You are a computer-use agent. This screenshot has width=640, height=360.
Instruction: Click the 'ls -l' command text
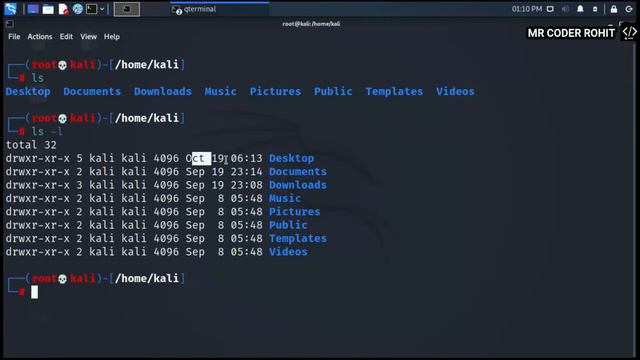pos(47,131)
